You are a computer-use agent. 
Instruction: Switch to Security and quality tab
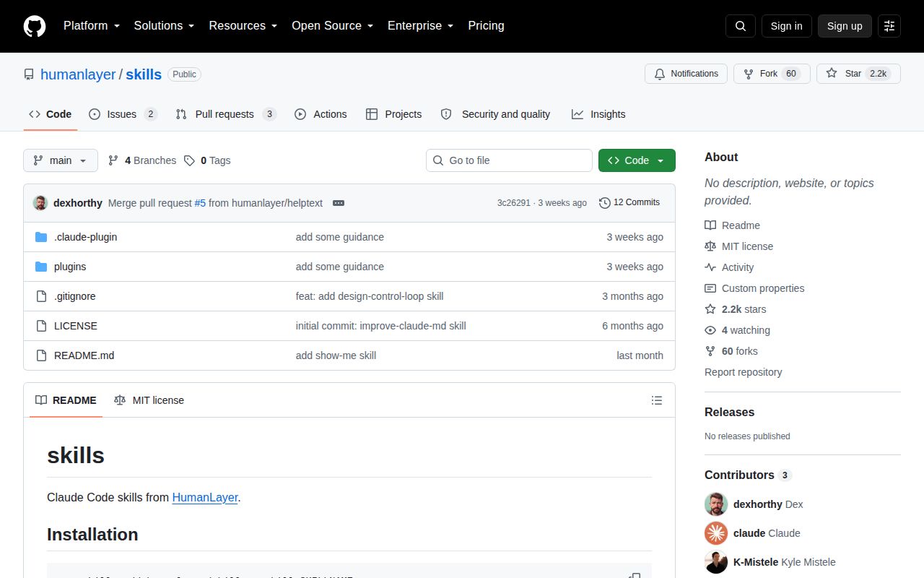tap(495, 114)
